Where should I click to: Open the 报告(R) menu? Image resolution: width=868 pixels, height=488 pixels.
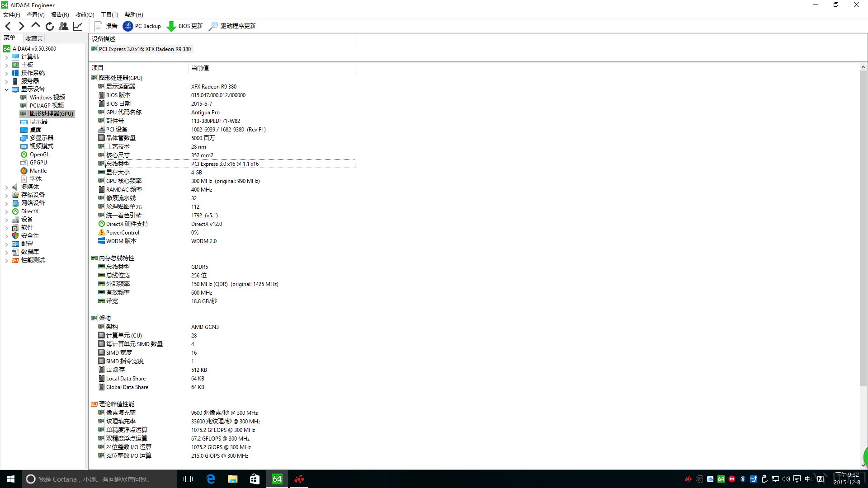coord(60,14)
